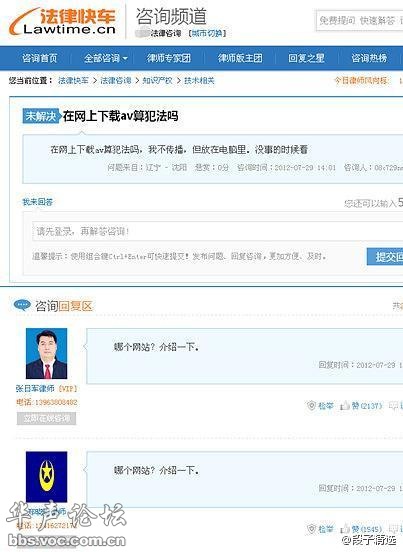Click the 检举 shield icon on the second reply

(311, 529)
